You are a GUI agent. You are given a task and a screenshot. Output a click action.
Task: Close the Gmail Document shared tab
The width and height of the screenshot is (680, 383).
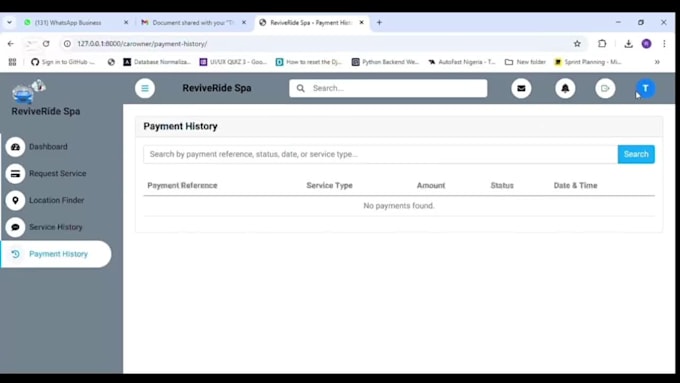[x=244, y=23]
